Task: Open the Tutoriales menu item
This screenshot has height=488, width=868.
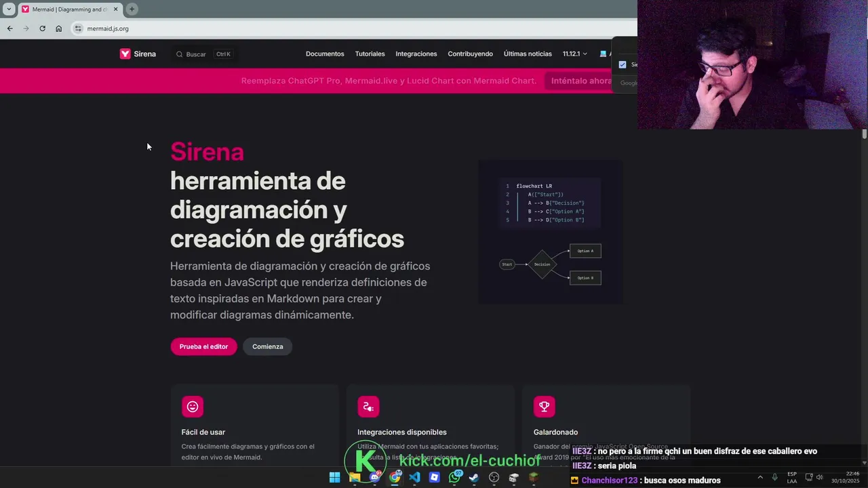Action: [x=370, y=54]
